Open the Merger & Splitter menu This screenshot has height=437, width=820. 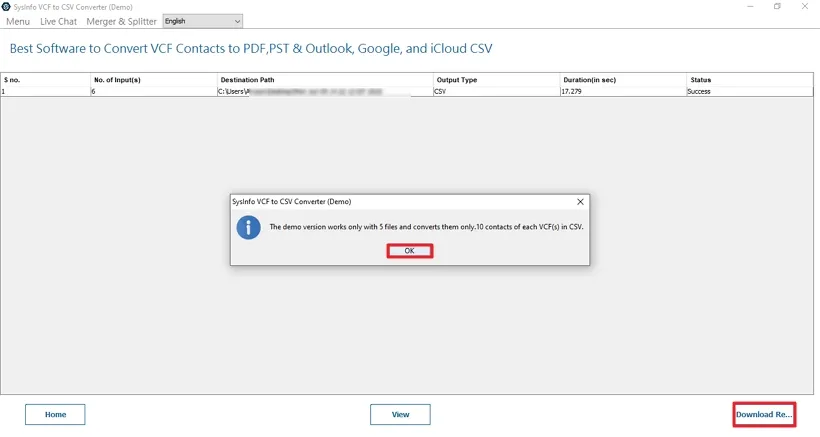click(x=121, y=21)
